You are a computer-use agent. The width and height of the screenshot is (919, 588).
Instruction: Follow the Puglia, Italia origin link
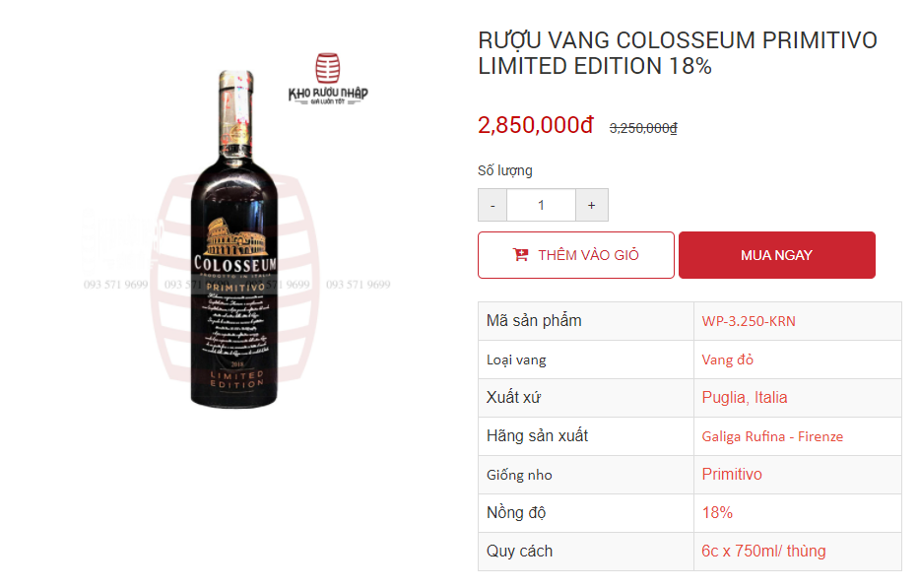[745, 398]
